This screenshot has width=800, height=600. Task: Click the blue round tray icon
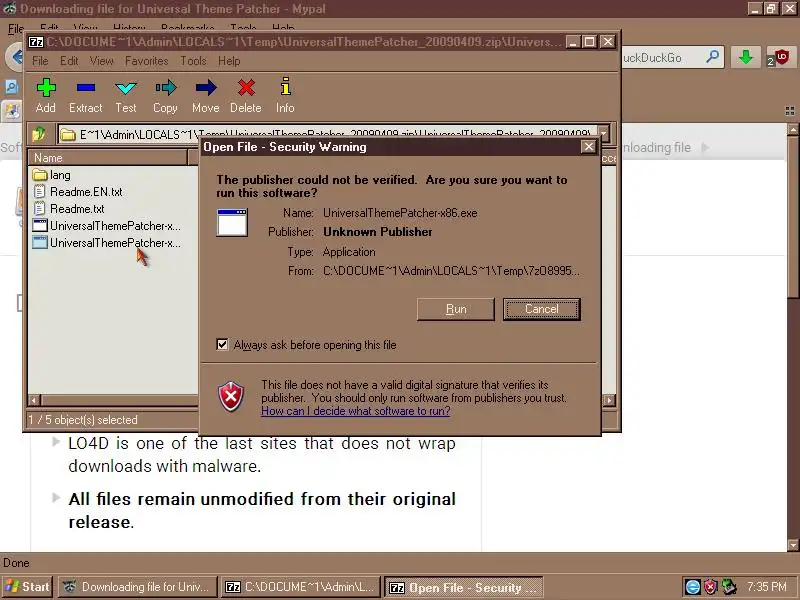pyautogui.click(x=692, y=587)
